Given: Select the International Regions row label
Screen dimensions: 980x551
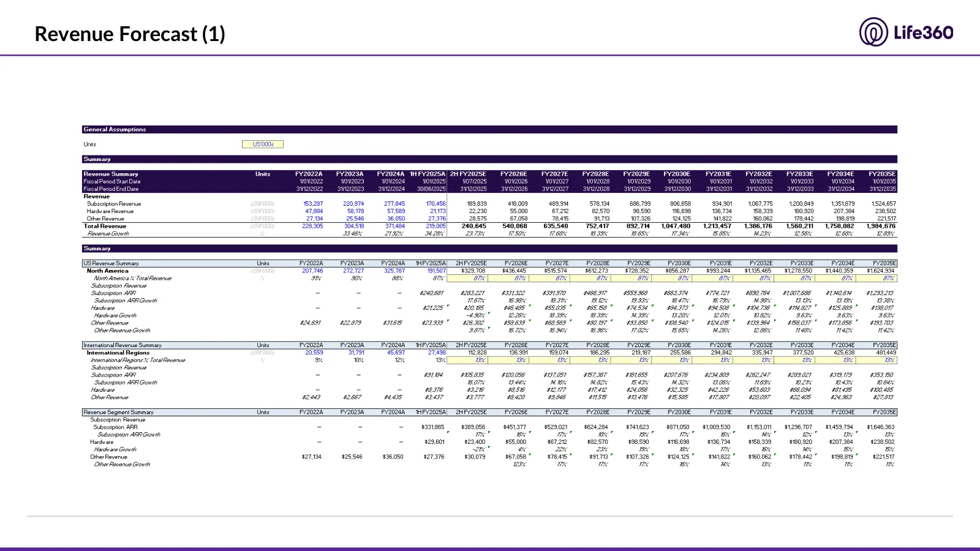Looking at the screenshot, I should tap(118, 353).
